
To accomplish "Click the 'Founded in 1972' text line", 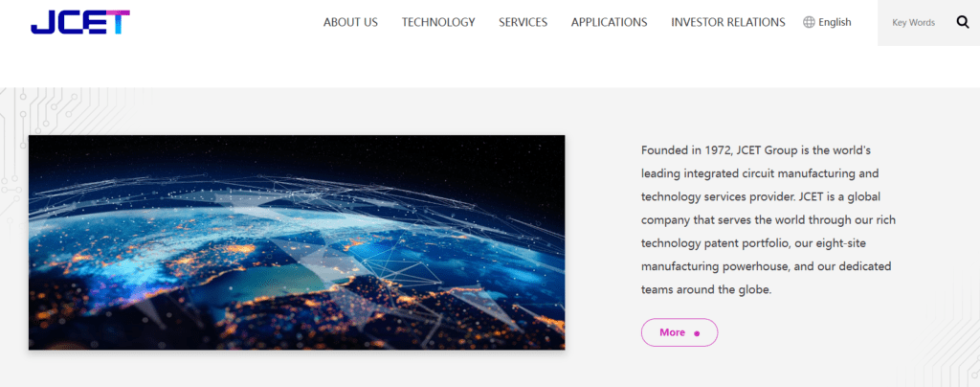I will pyautogui.click(x=754, y=151).
